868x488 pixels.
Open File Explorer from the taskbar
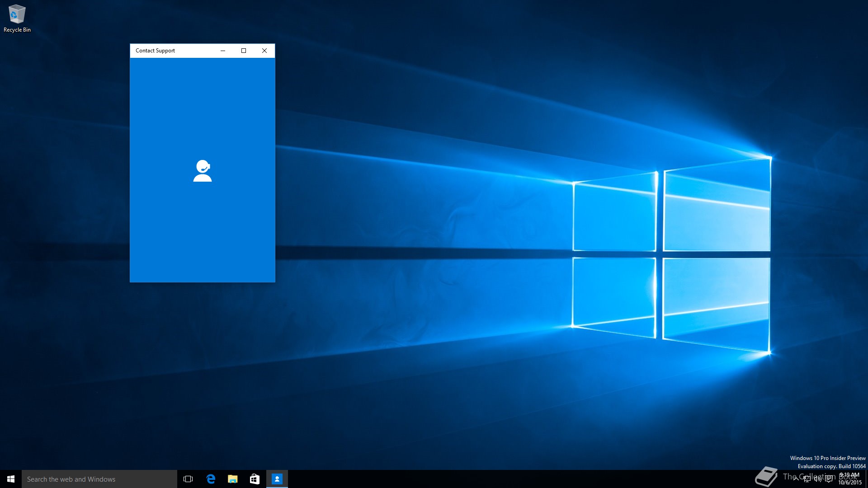(233, 479)
